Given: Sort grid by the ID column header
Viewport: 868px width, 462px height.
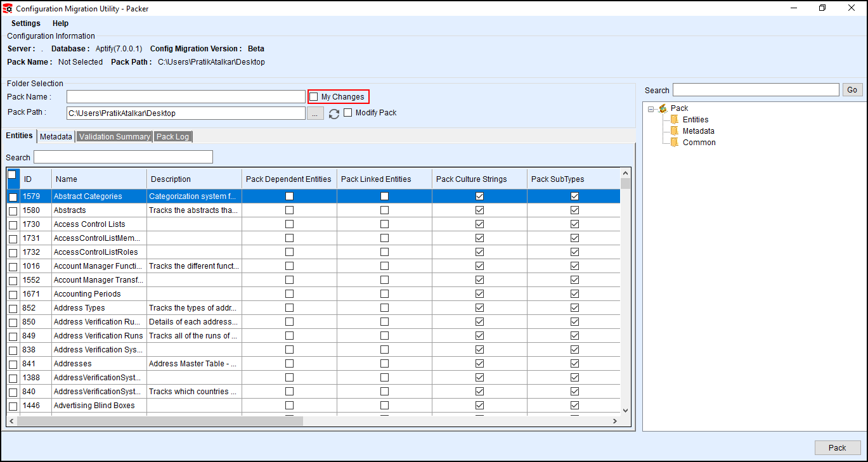Looking at the screenshot, I should coord(36,179).
